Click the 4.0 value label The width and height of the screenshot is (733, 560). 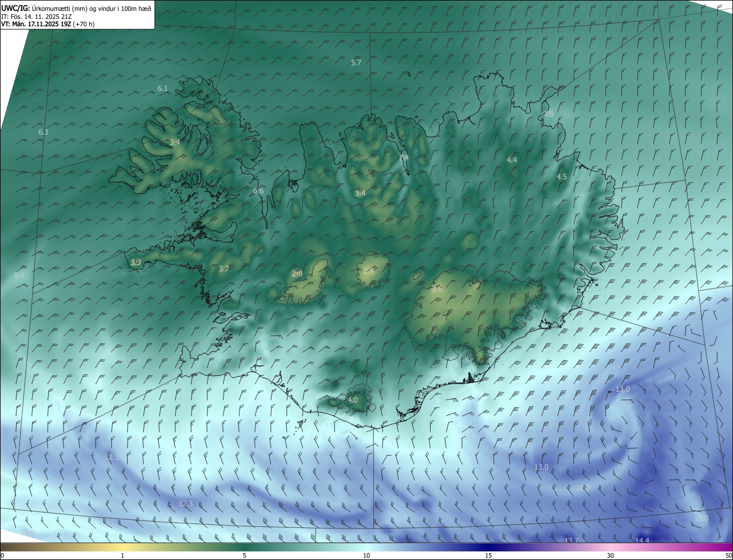(352, 400)
